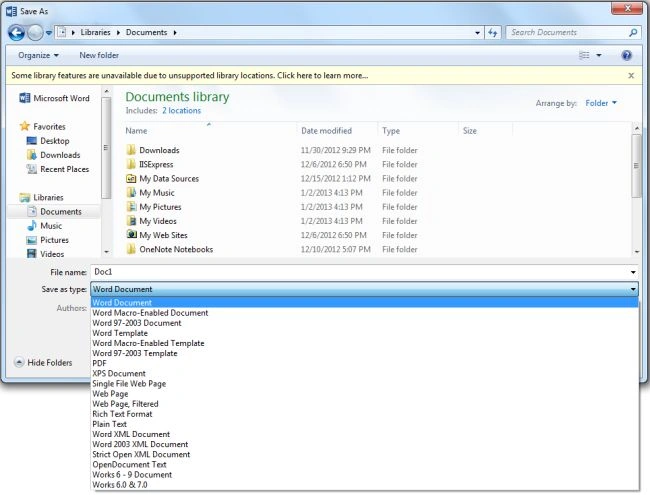
Task: Click the search magnifier icon
Action: click(633, 32)
